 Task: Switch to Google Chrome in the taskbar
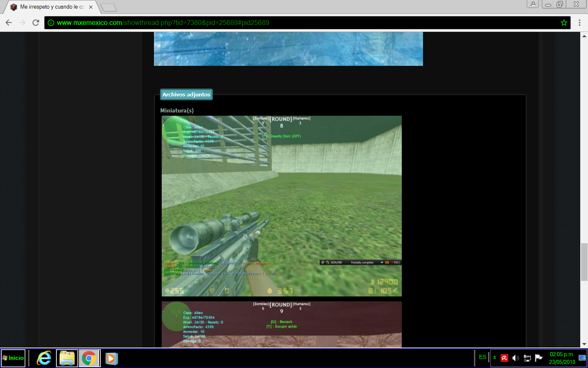click(89, 359)
